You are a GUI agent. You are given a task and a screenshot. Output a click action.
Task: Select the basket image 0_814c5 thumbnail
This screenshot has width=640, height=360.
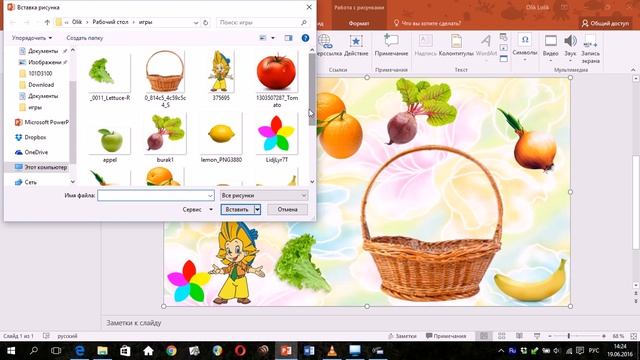coord(165,79)
